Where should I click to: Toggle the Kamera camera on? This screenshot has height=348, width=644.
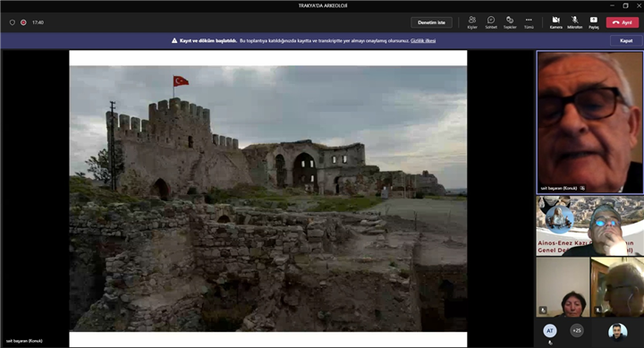pyautogui.click(x=555, y=22)
